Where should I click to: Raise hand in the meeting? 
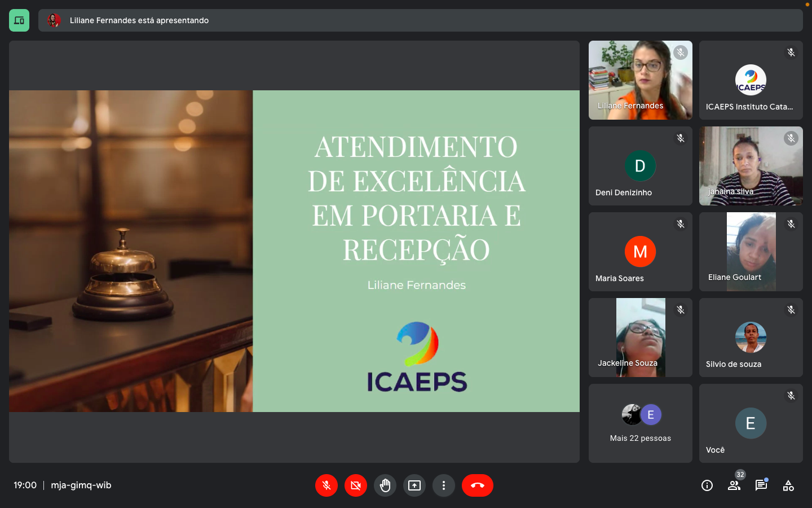coord(385,485)
